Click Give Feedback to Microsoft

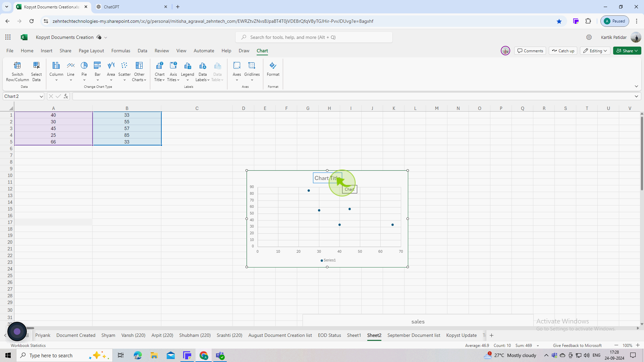577,345
